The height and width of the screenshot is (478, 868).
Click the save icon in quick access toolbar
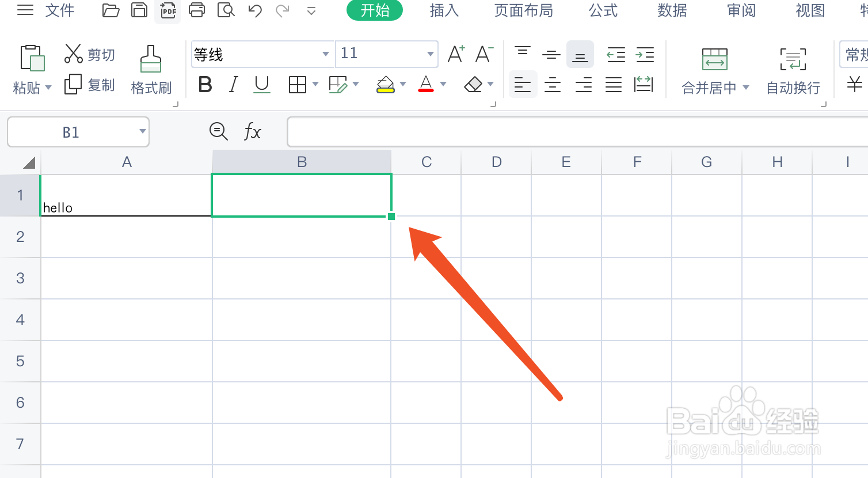[139, 10]
